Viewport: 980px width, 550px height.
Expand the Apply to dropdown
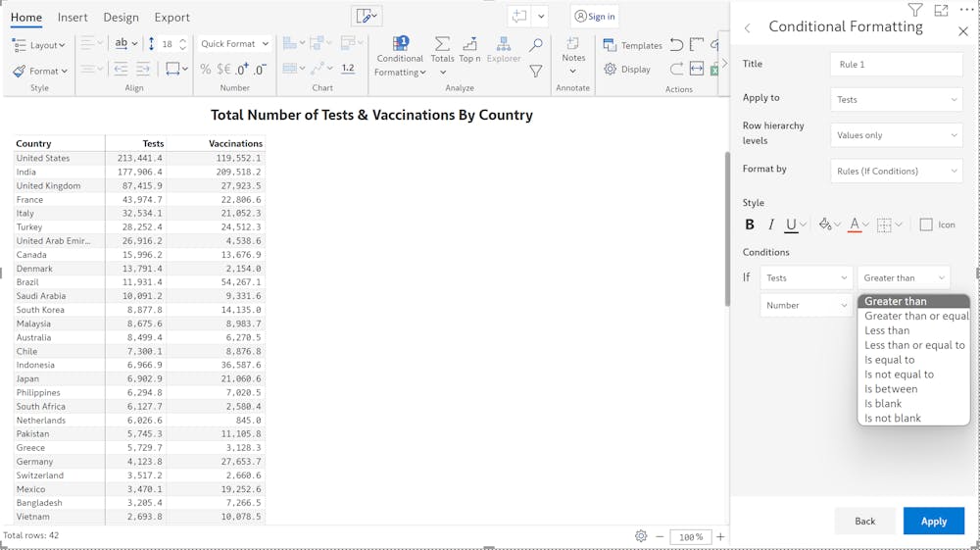(x=896, y=100)
